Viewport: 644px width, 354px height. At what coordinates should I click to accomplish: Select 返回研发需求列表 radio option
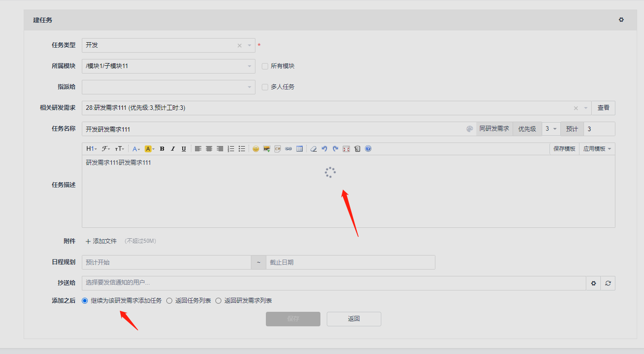218,300
